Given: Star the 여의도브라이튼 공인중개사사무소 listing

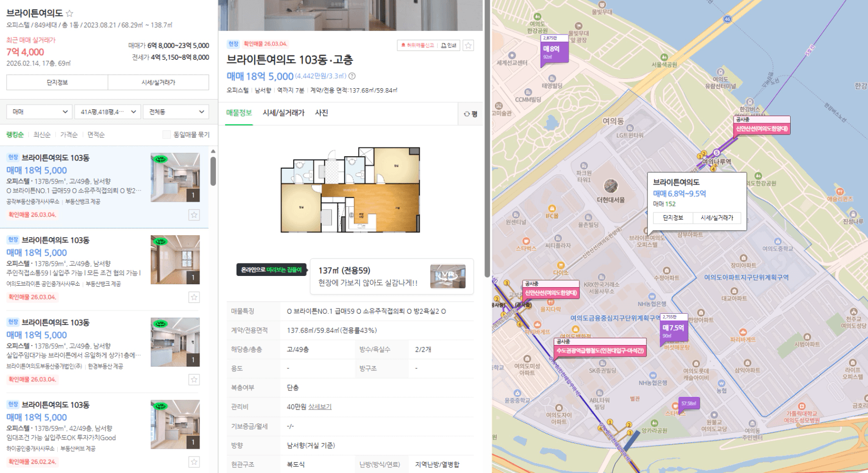Looking at the screenshot, I should [194, 297].
